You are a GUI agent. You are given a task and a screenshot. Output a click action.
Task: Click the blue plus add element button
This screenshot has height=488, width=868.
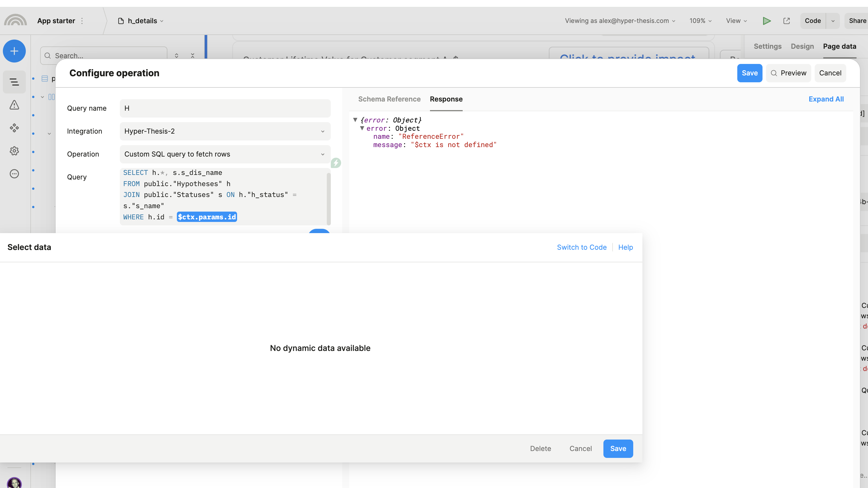click(14, 51)
